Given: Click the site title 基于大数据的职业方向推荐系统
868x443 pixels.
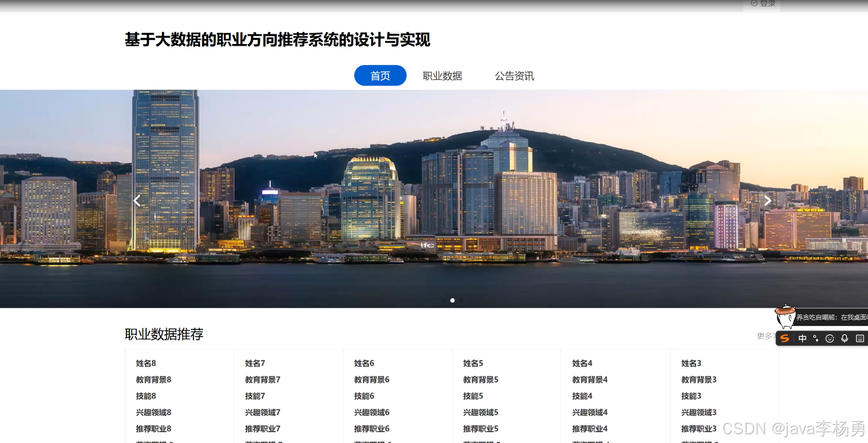Looking at the screenshot, I should coord(277,40).
